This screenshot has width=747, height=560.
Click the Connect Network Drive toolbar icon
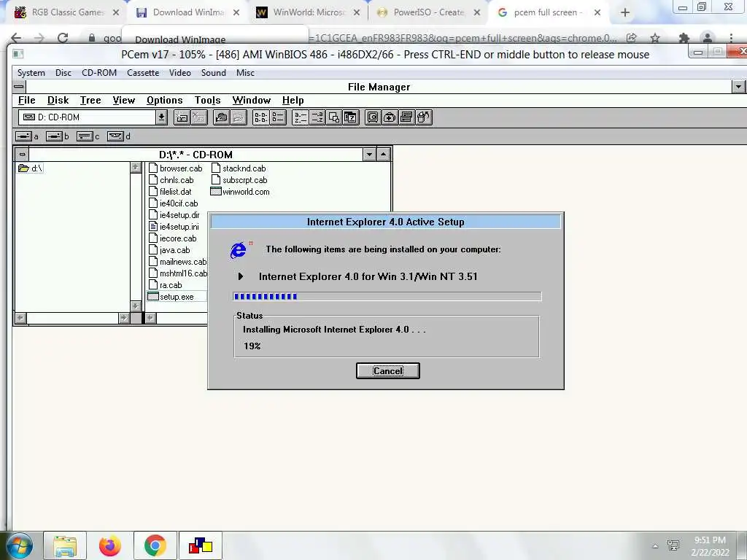pos(182,117)
